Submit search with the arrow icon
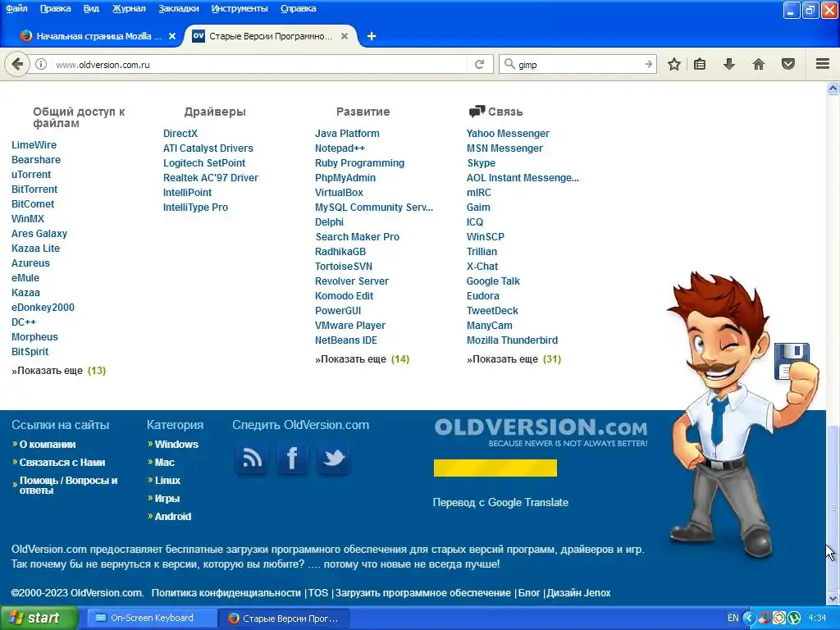 (x=648, y=64)
